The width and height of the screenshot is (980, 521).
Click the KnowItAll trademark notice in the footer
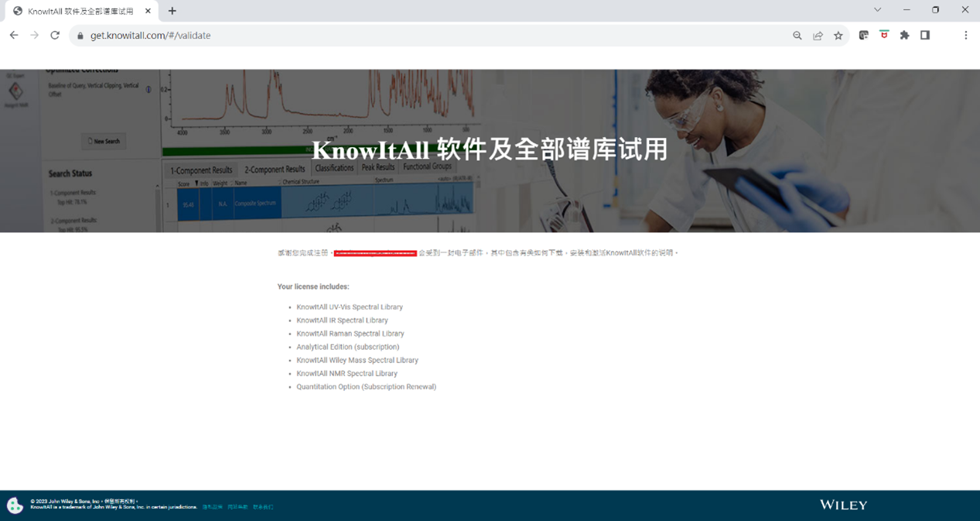(x=114, y=507)
